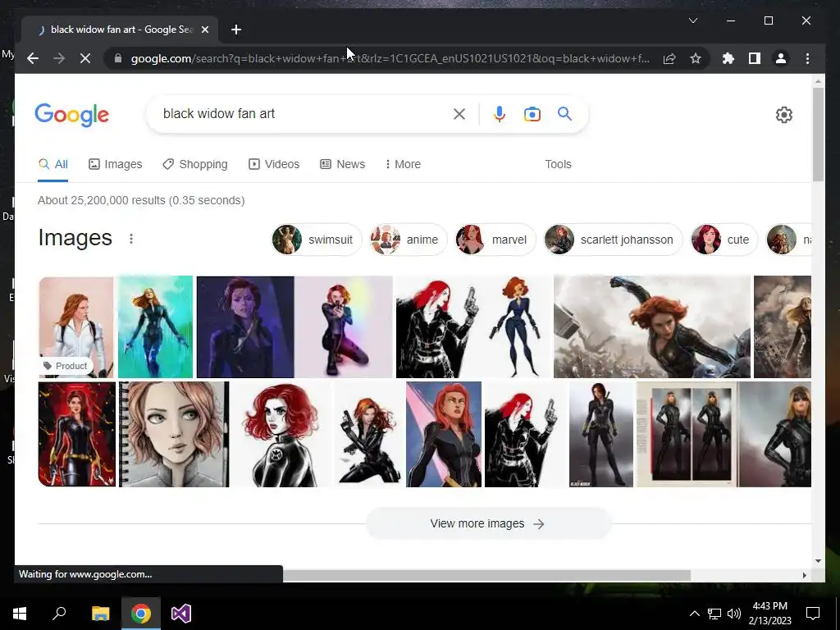Filter images by scarlett johansson chip
The width and height of the screenshot is (840, 630).
coord(613,240)
